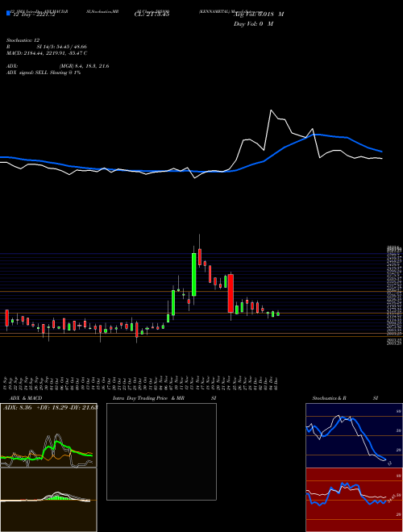Click the last green candlestick on the price chart
403x532 pixels.
(x=278, y=314)
